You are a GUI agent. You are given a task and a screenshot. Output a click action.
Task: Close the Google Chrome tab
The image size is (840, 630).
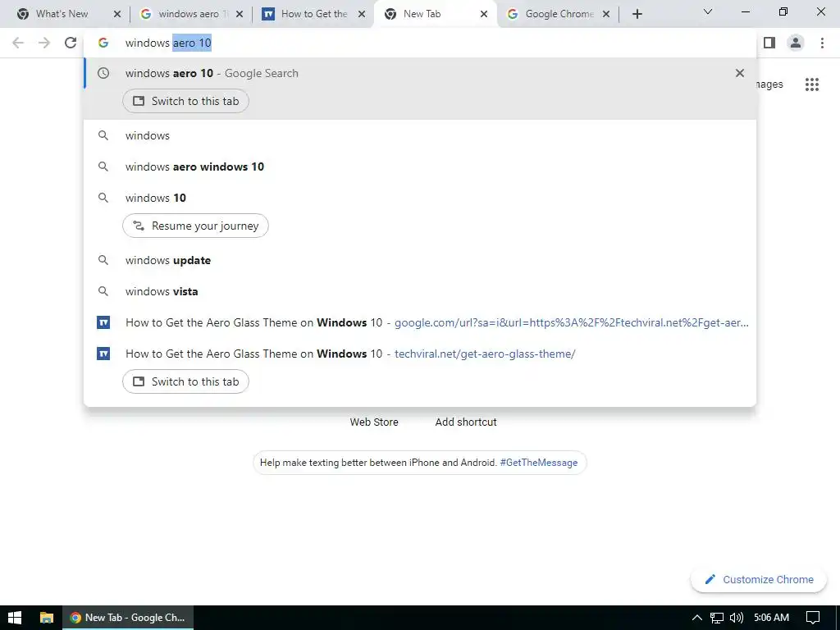(606, 15)
